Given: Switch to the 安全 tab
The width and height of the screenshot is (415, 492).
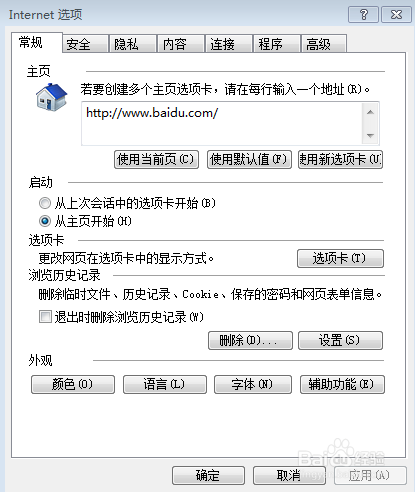Looking at the screenshot, I should (86, 44).
